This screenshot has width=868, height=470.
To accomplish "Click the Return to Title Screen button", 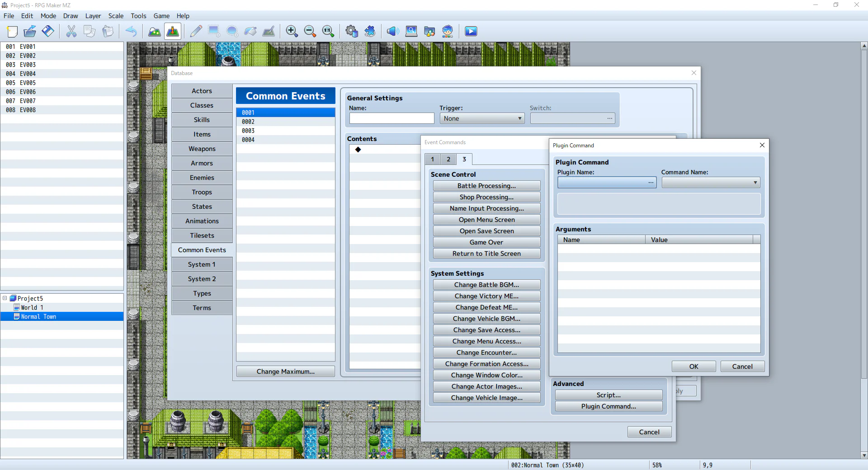I will click(x=486, y=254).
